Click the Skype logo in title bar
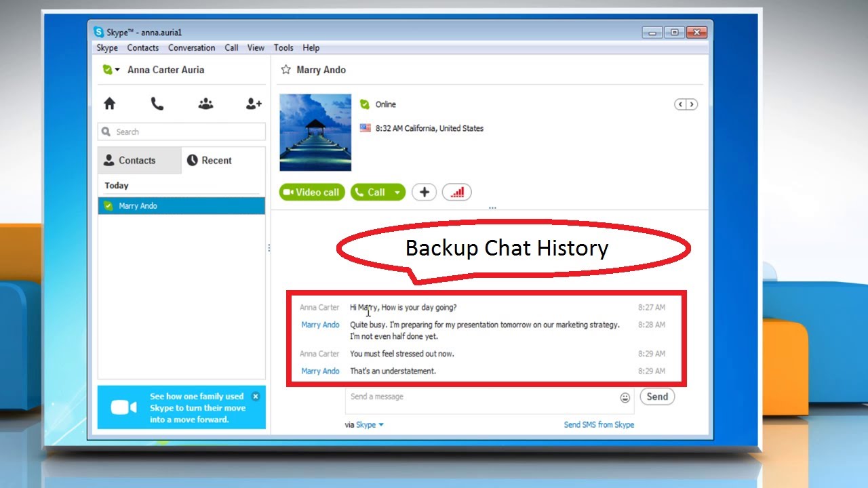This screenshot has height=488, width=868. point(99,32)
